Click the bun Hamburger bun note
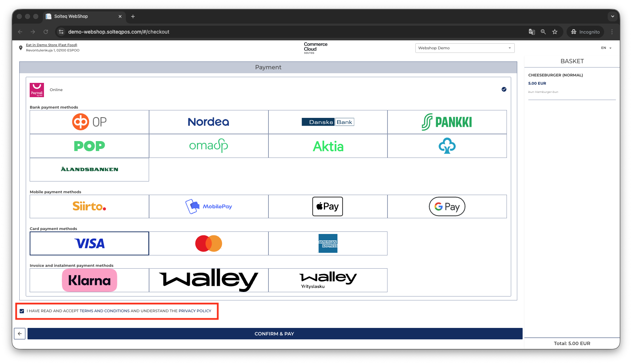The height and width of the screenshot is (364, 632). (543, 92)
